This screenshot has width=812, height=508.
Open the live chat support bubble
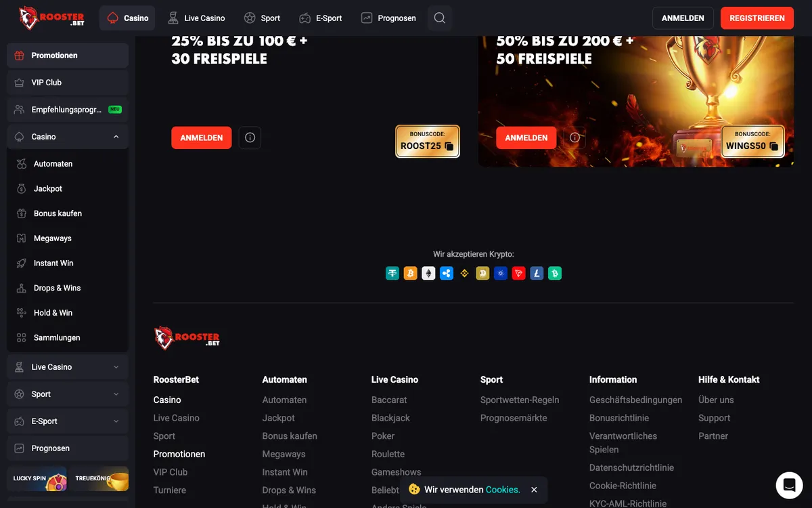(789, 485)
